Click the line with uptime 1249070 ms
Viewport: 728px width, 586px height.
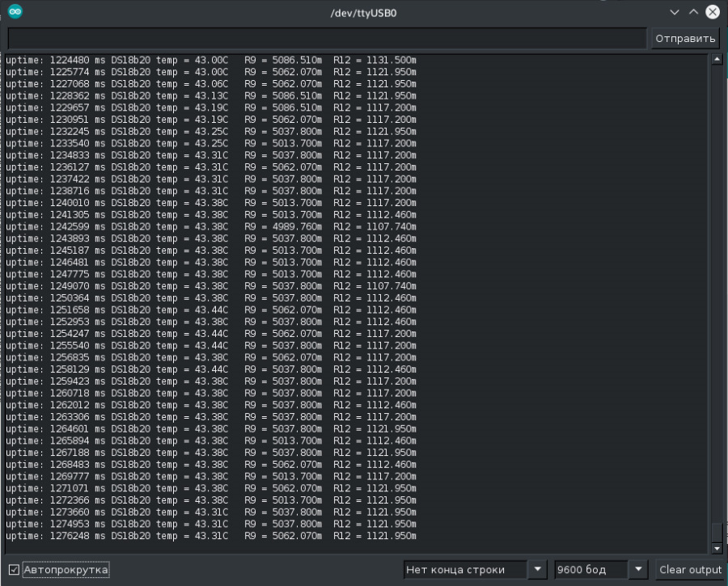[x=211, y=286]
